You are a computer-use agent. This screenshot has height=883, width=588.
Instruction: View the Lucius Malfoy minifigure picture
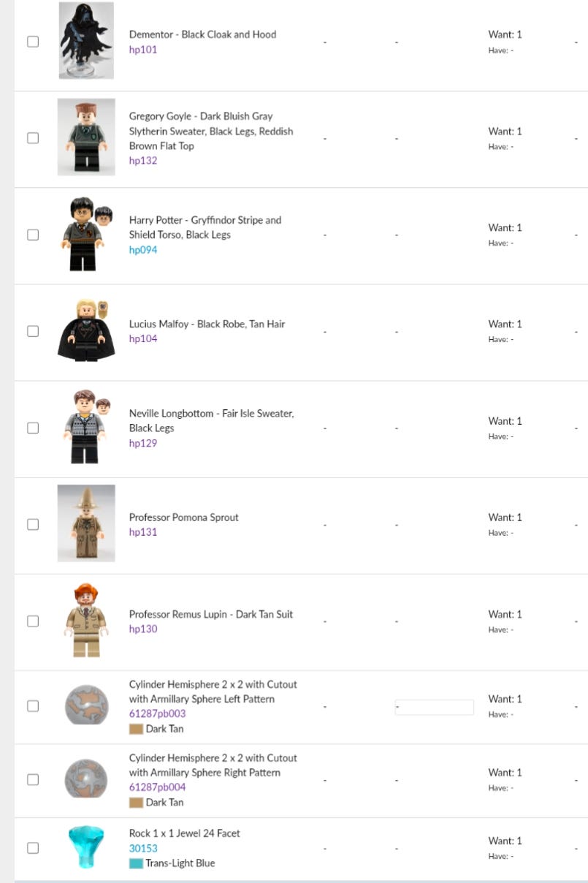tap(86, 330)
